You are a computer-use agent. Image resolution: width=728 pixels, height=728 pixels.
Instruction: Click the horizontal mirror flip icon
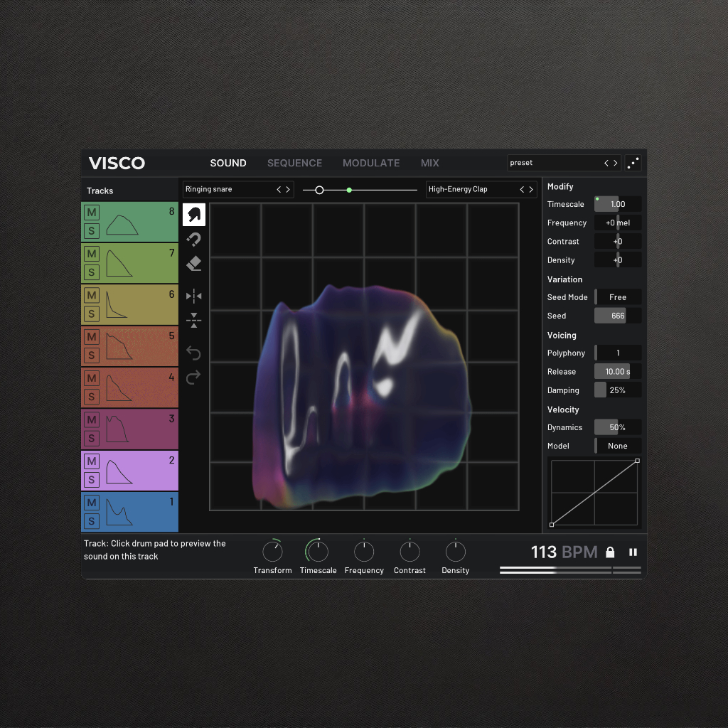click(x=193, y=296)
